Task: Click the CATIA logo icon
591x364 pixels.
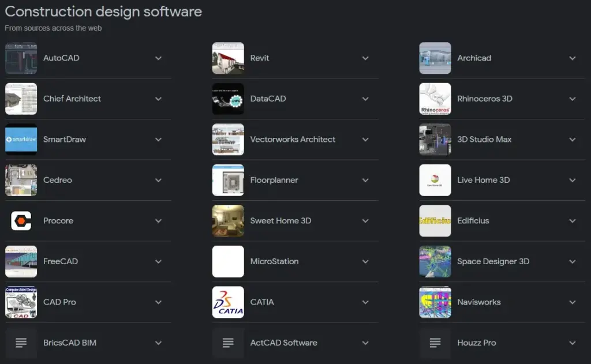Action: click(228, 302)
